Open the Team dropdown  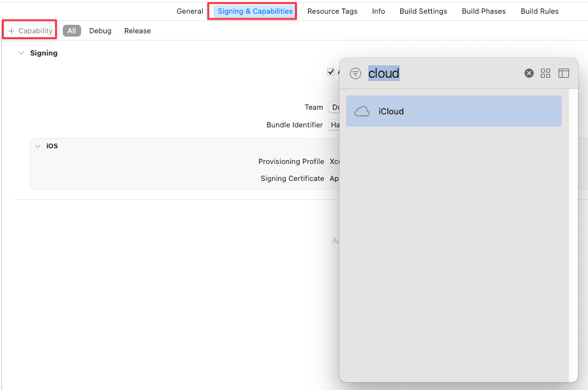click(x=334, y=107)
